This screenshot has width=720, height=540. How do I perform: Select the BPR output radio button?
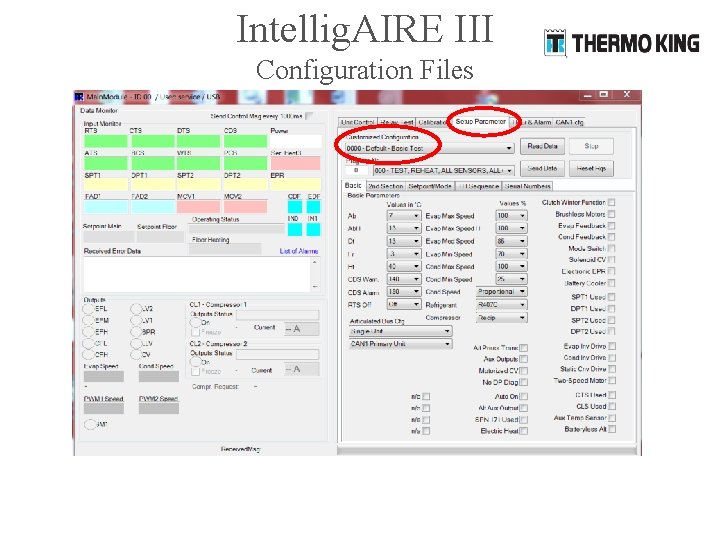click(x=136, y=332)
